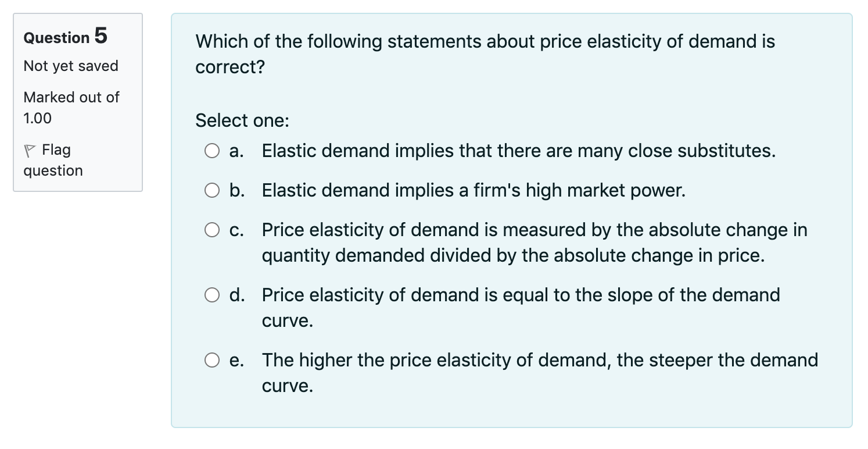This screenshot has width=868, height=449.
Task: Choose option c about absolute change measurement
Action: click(x=212, y=230)
